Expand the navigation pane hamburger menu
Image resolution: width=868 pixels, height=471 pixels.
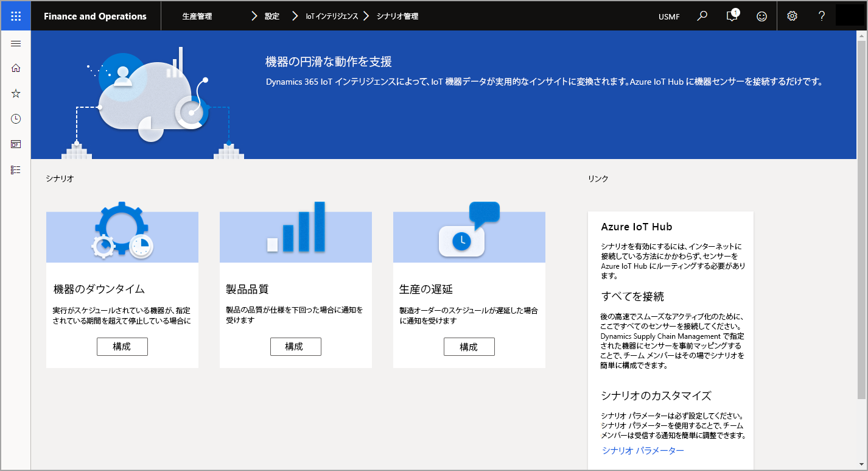coord(16,44)
